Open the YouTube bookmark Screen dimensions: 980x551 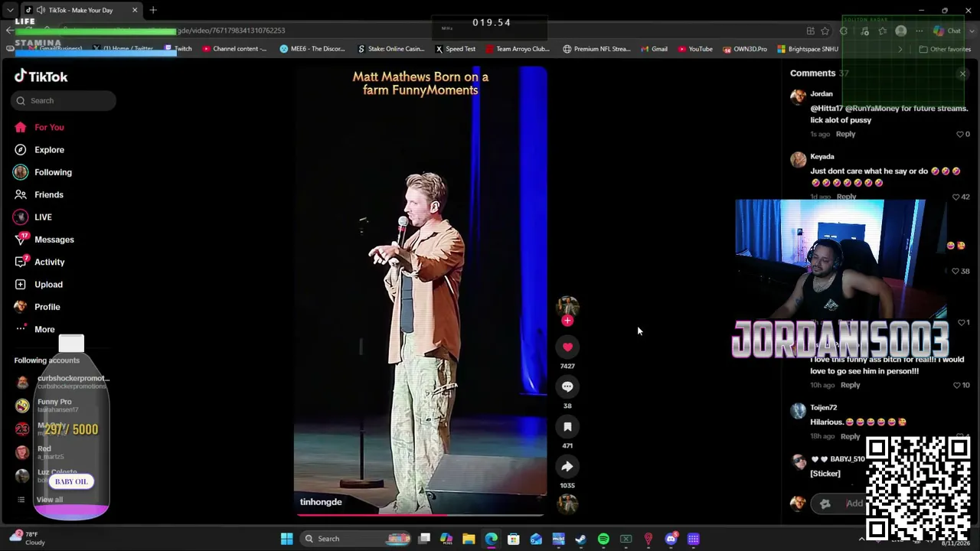[x=695, y=49]
